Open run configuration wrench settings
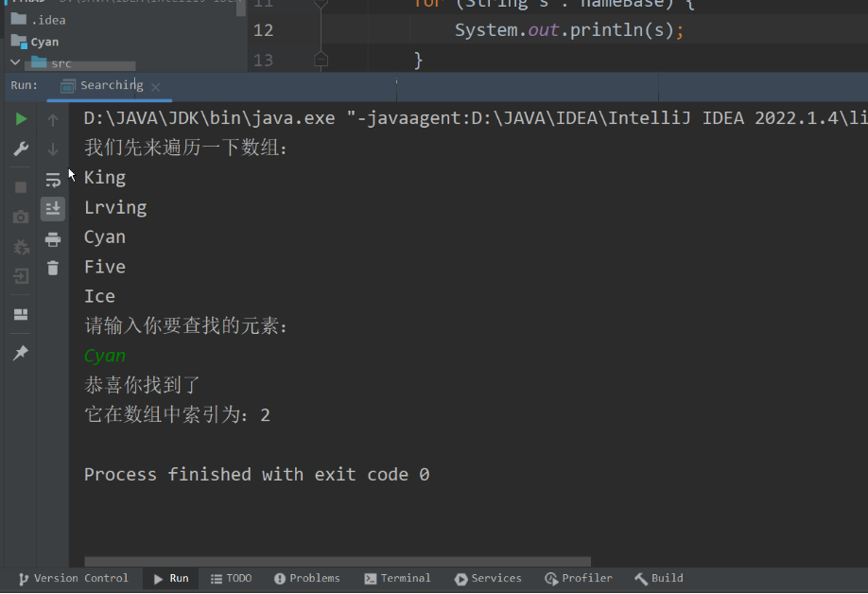 21,148
